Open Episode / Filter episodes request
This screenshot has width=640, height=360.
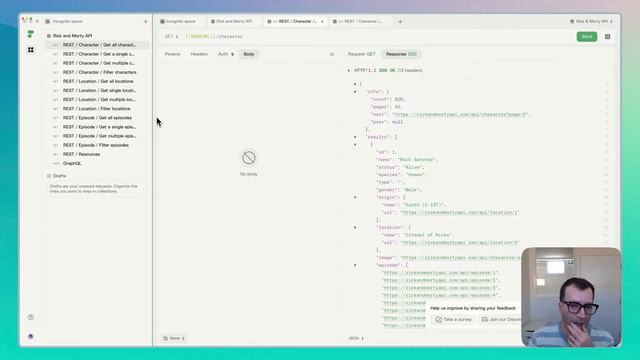point(97,145)
